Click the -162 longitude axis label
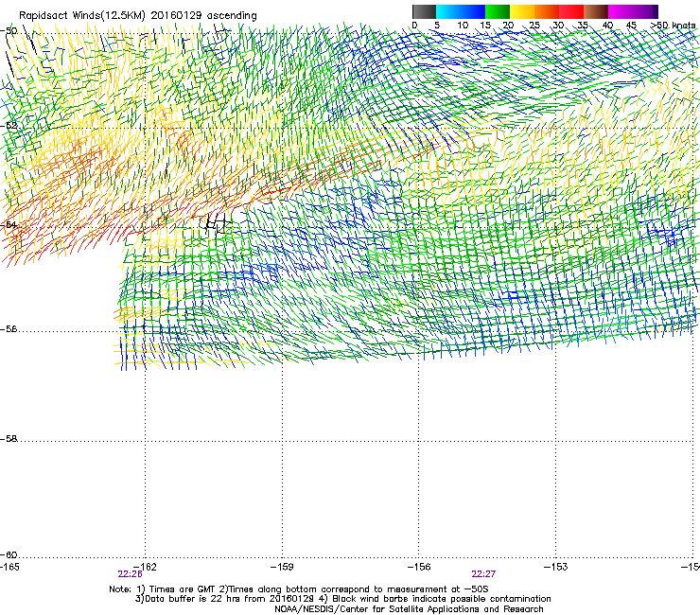The image size is (700, 615). pyautogui.click(x=146, y=567)
